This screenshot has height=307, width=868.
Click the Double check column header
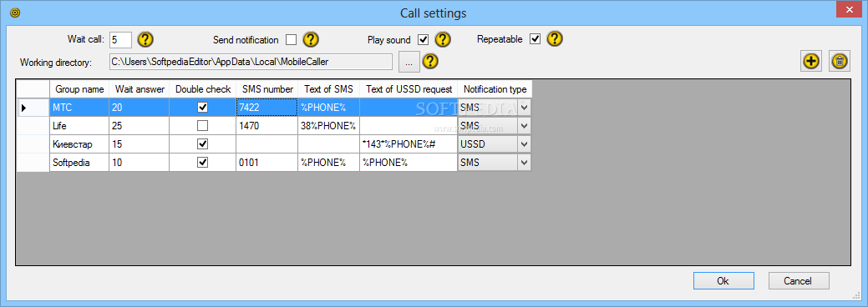pyautogui.click(x=203, y=89)
